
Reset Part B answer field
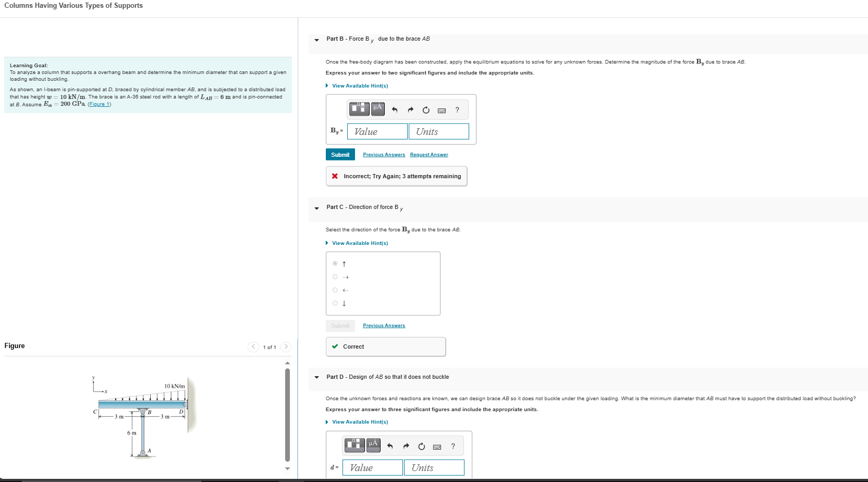click(426, 109)
